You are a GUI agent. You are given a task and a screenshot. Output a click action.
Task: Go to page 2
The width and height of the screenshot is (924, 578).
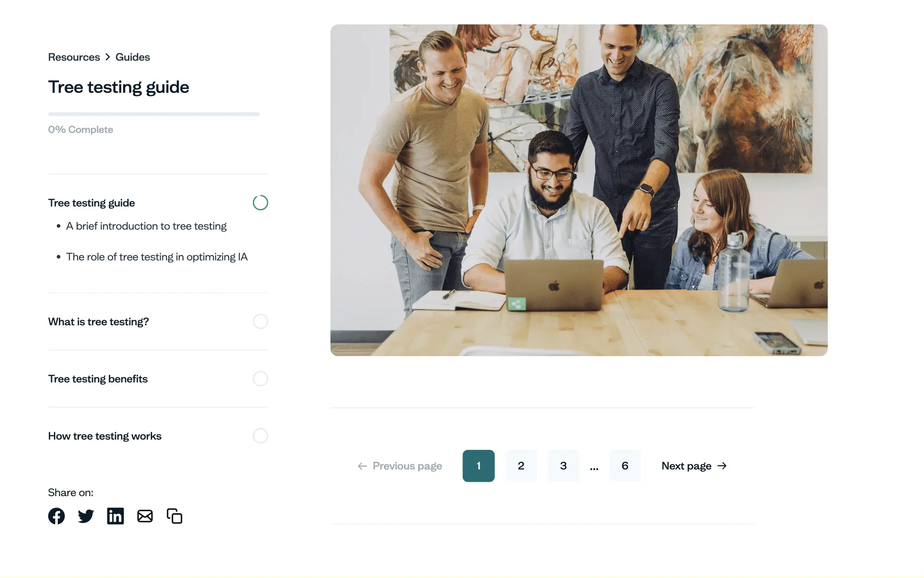[x=521, y=466]
